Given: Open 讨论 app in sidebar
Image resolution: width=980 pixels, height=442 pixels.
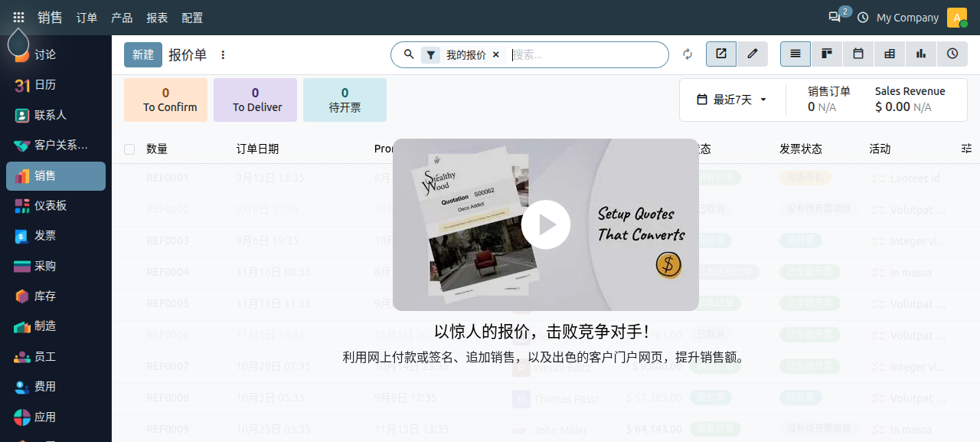Looking at the screenshot, I should (x=56, y=55).
